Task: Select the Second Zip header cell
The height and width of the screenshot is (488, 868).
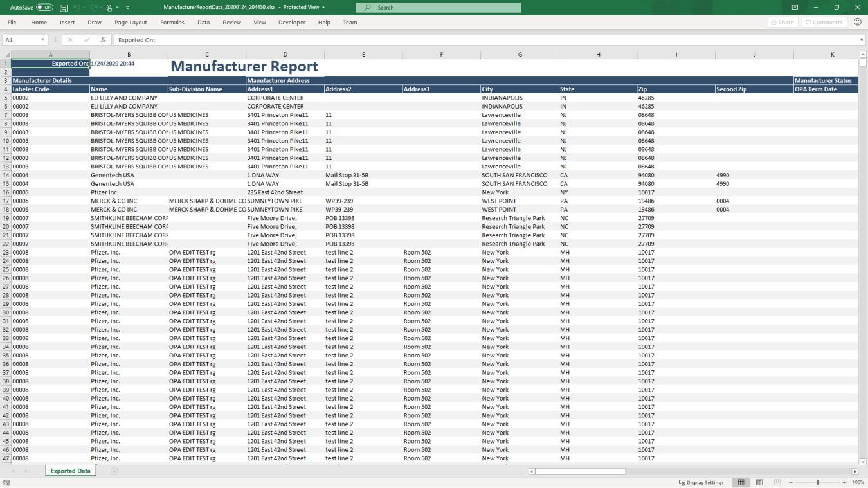Action: click(754, 89)
